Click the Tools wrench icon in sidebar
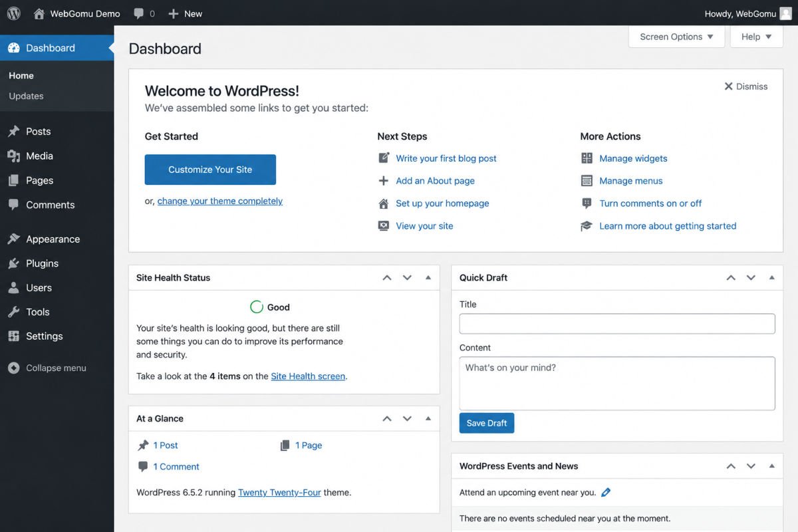Image resolution: width=798 pixels, height=532 pixels. click(13, 312)
